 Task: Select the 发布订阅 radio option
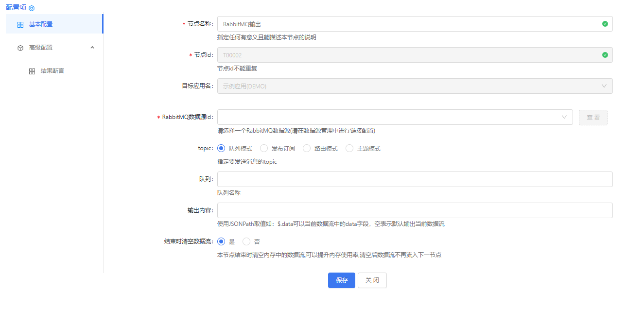tap(264, 149)
